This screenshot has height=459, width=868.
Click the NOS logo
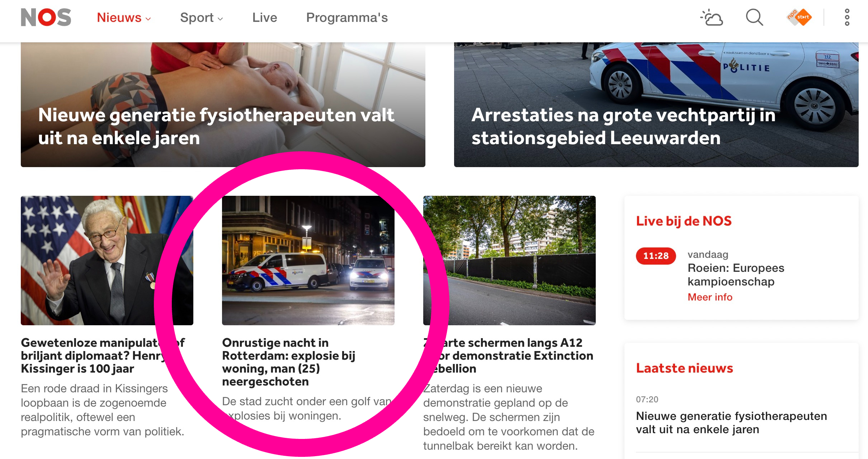[46, 17]
